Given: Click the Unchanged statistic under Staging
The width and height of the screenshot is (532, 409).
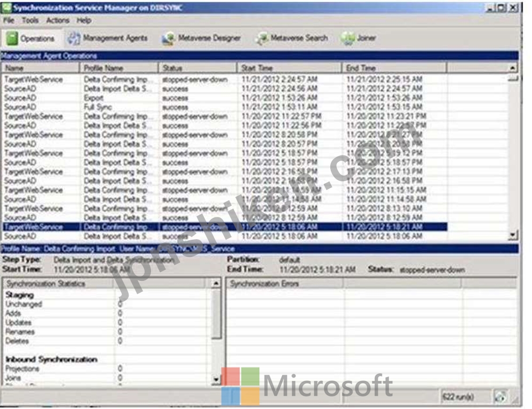Looking at the screenshot, I should tap(105, 304).
